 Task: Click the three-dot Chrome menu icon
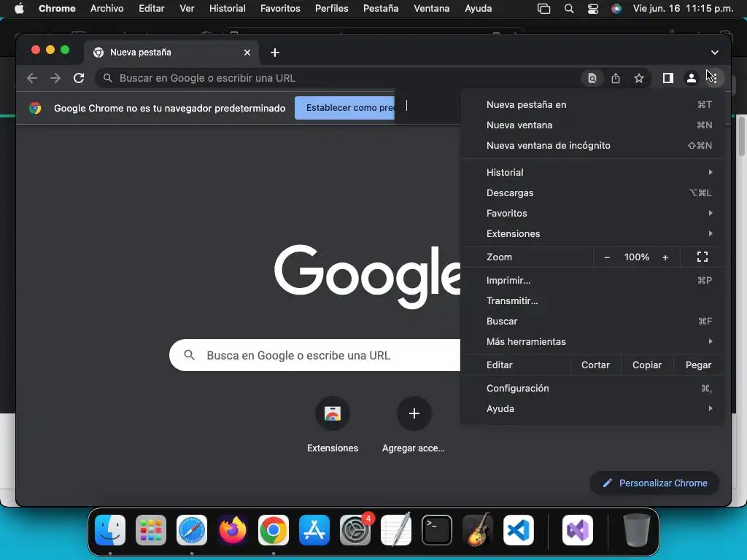713,78
